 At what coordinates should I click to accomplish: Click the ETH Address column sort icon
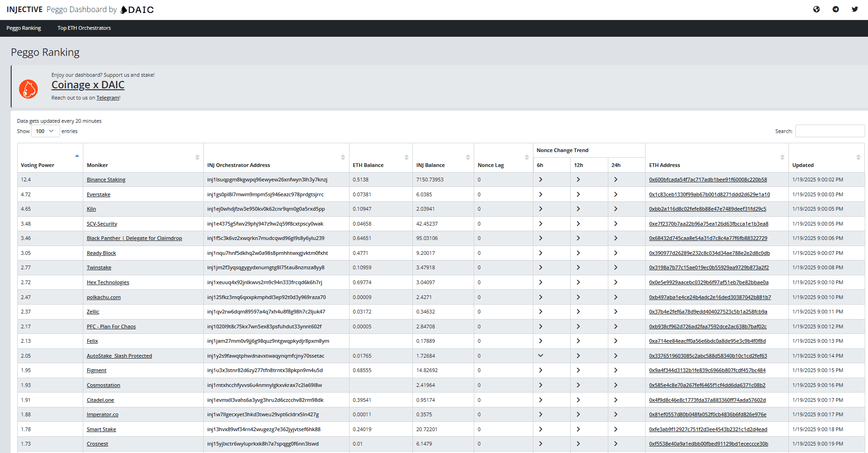click(x=782, y=157)
